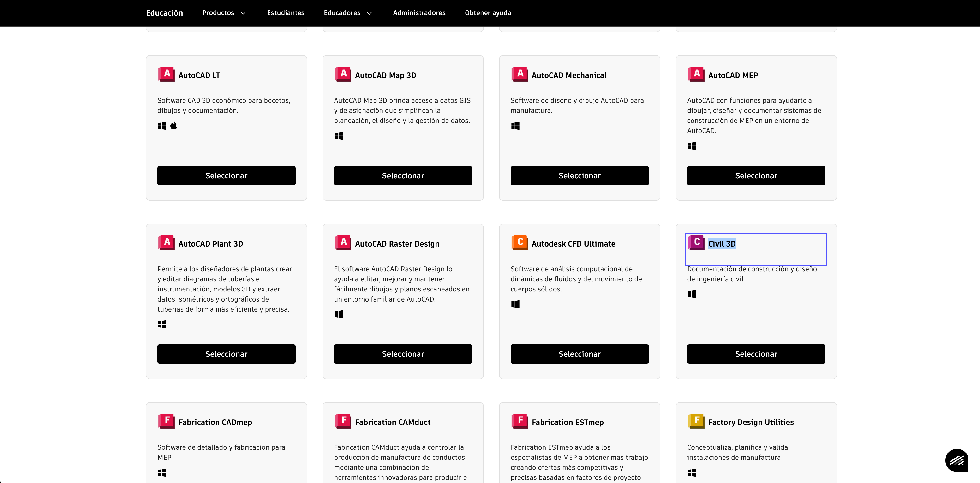Select AutoCAD Plant 3D with Seleccionar button
The height and width of the screenshot is (483, 980).
(x=226, y=354)
